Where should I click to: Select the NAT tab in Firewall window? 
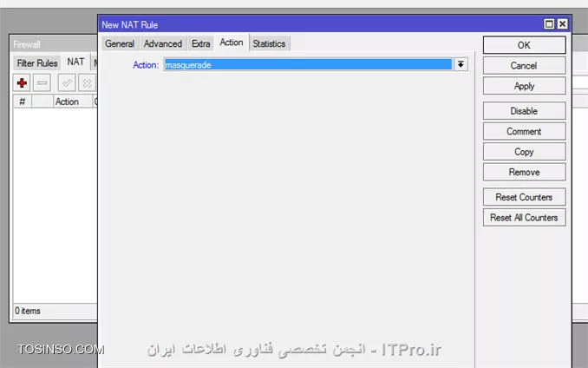coord(75,62)
